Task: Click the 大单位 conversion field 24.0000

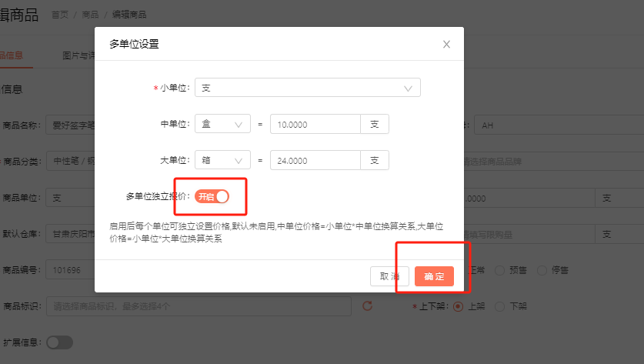Action: click(315, 160)
